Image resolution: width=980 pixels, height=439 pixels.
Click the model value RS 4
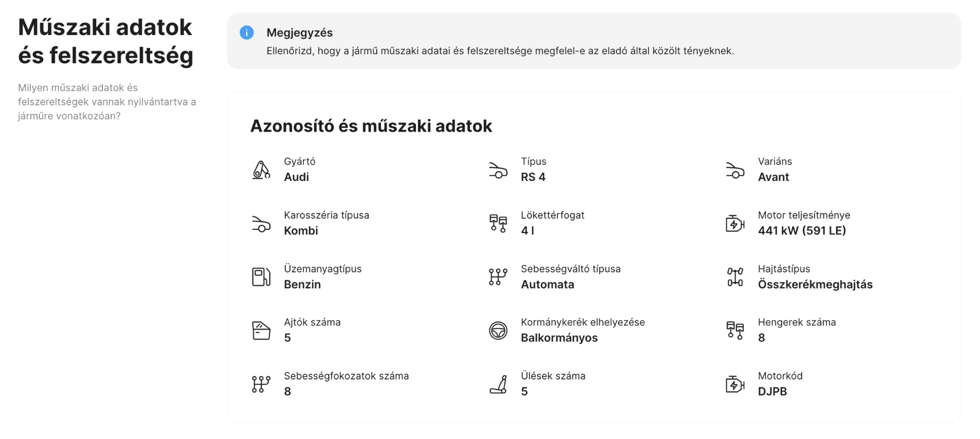(x=533, y=177)
